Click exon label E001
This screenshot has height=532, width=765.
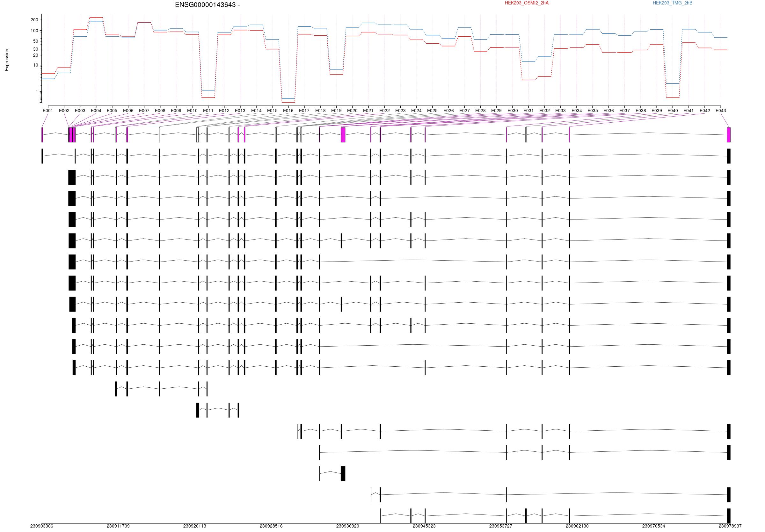[48, 111]
